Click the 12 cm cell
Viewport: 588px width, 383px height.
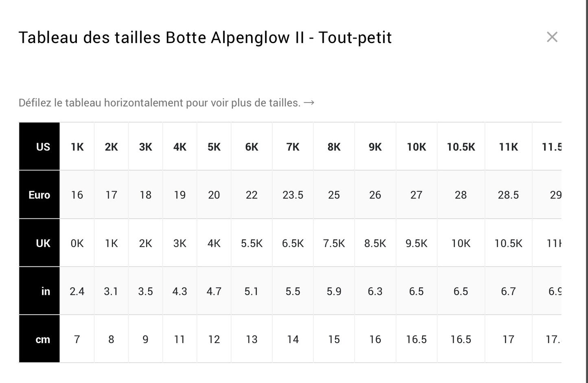pyautogui.click(x=214, y=339)
